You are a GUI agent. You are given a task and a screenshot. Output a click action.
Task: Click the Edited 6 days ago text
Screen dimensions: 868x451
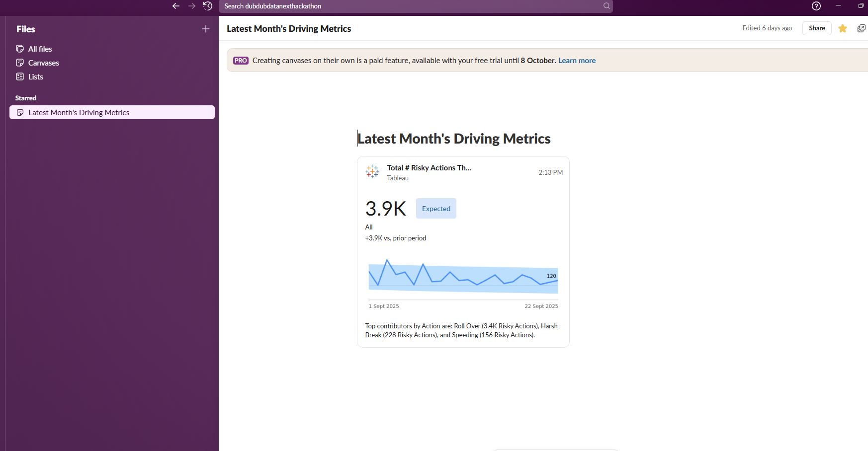click(x=767, y=28)
